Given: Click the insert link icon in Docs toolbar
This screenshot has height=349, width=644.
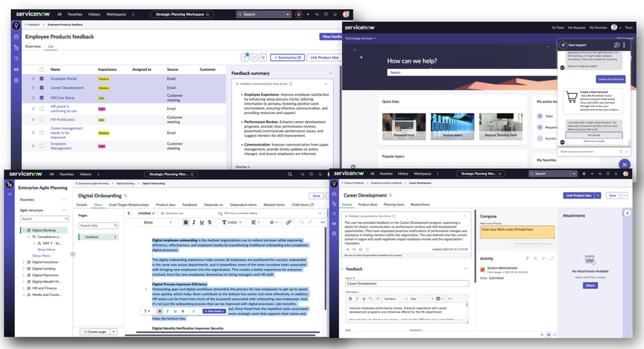Looking at the screenshot, I should pos(288,222).
